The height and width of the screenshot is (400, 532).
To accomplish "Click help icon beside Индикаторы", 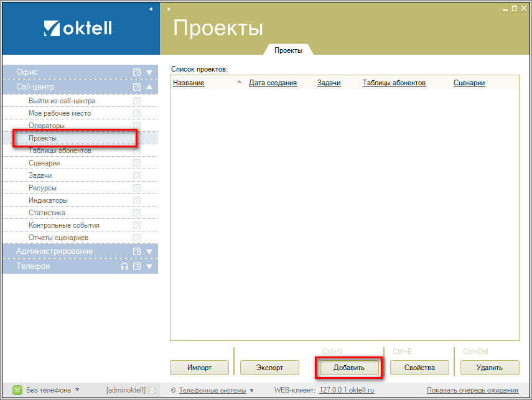I will tap(137, 200).
